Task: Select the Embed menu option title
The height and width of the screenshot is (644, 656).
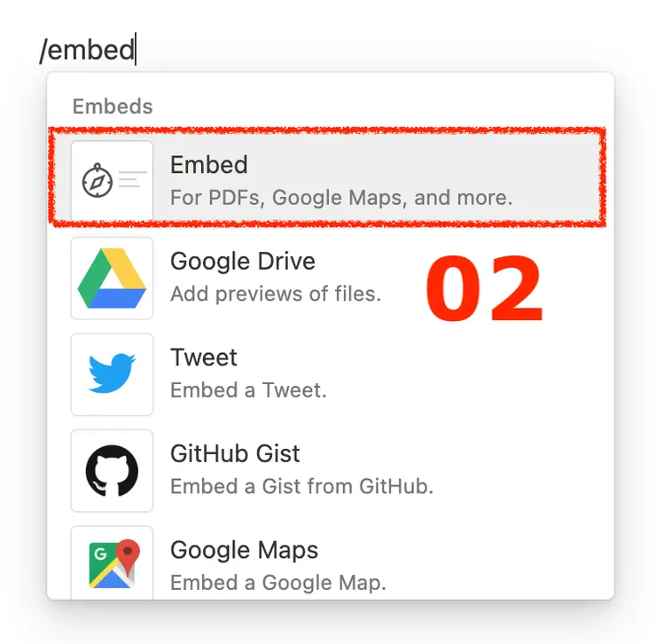Action: [x=209, y=165]
